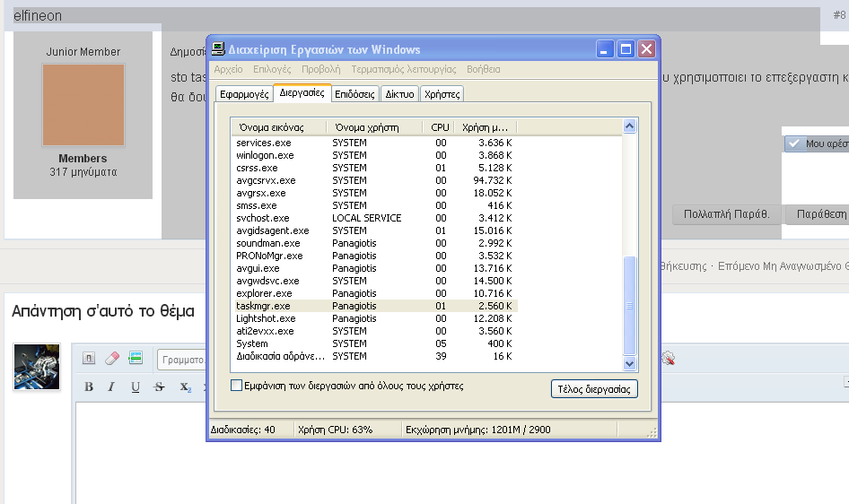The height and width of the screenshot is (504, 849).
Task: Select the svchost.exe process row
Action: pos(374,218)
